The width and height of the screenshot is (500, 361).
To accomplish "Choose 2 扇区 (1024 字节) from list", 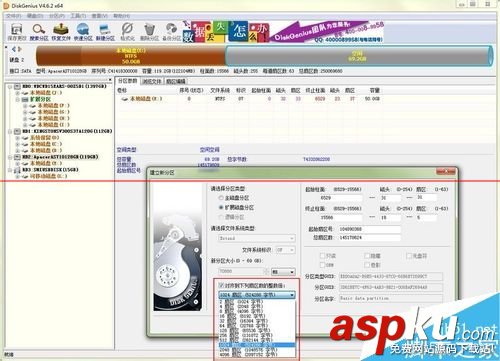I will pyautogui.click(x=257, y=302).
